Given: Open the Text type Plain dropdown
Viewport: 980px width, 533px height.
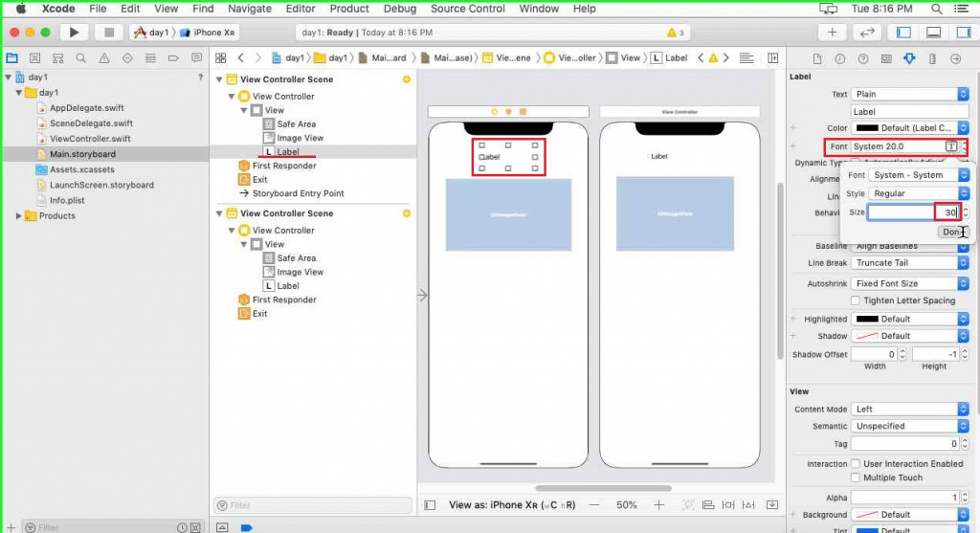Looking at the screenshot, I should pos(910,94).
